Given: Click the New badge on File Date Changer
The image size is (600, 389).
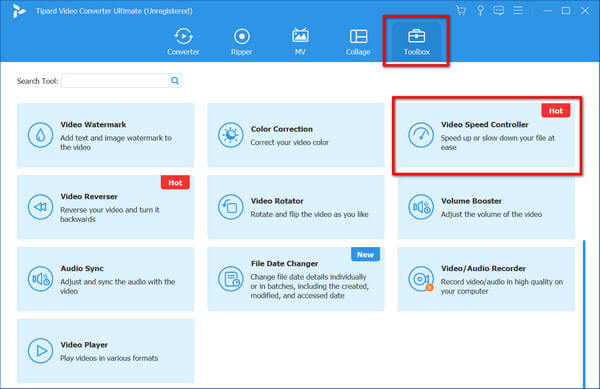Looking at the screenshot, I should [365, 254].
